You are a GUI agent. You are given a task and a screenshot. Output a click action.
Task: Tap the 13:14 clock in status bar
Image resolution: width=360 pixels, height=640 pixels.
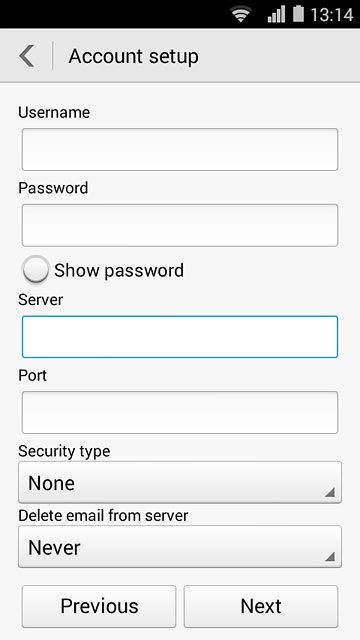pyautogui.click(x=331, y=15)
